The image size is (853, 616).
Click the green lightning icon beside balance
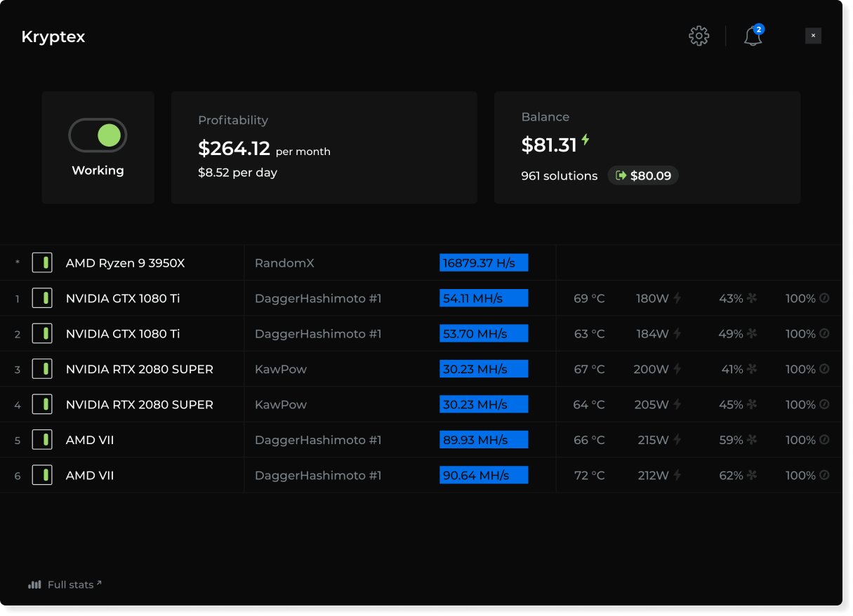tap(585, 140)
